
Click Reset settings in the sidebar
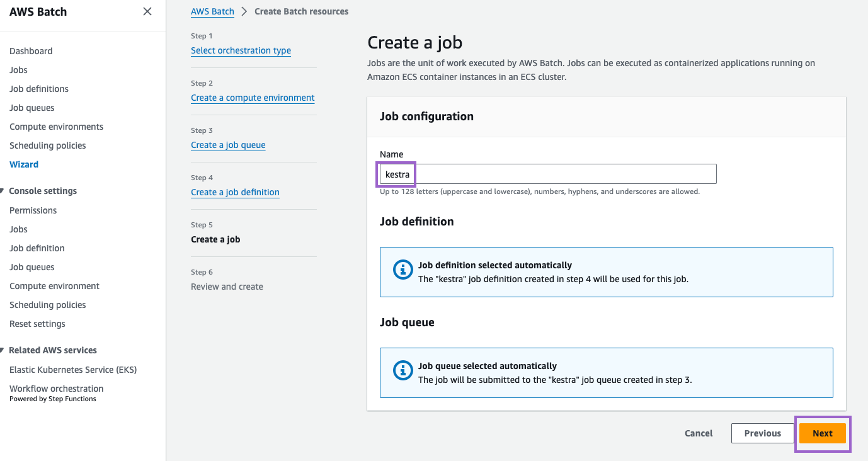(x=37, y=324)
